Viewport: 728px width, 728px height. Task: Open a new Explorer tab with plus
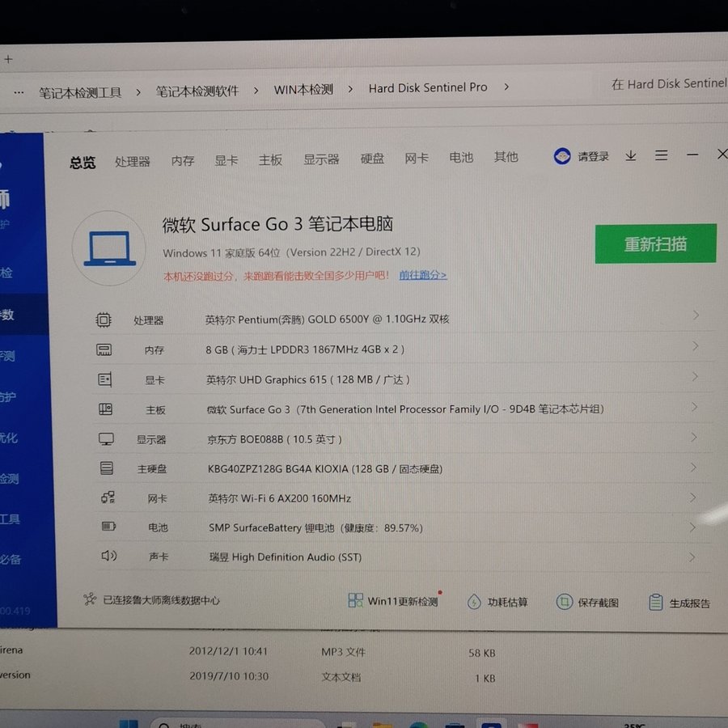(8, 59)
